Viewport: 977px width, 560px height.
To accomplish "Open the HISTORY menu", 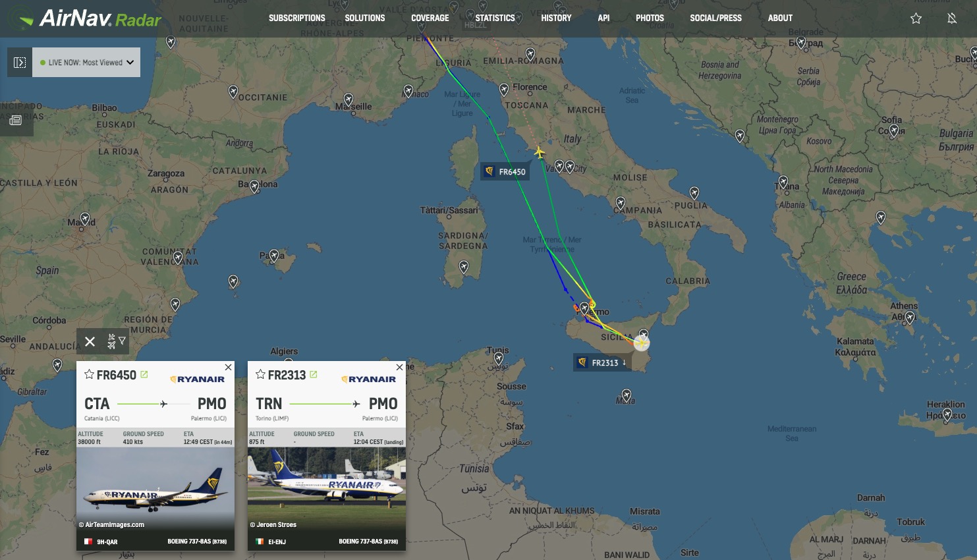I will [556, 18].
